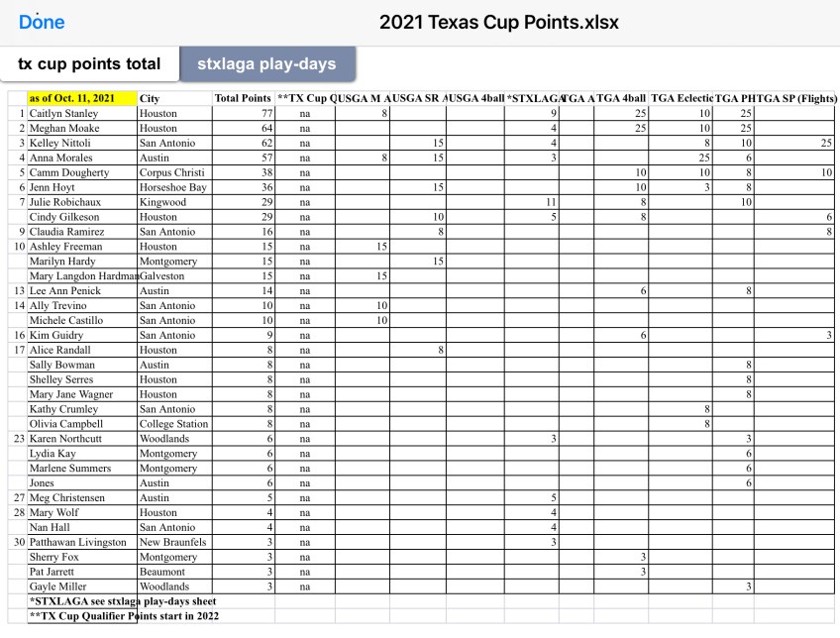This screenshot has height=638, width=840.
Task: Select the Mary Langdon Hardman cell
Action: [83, 276]
